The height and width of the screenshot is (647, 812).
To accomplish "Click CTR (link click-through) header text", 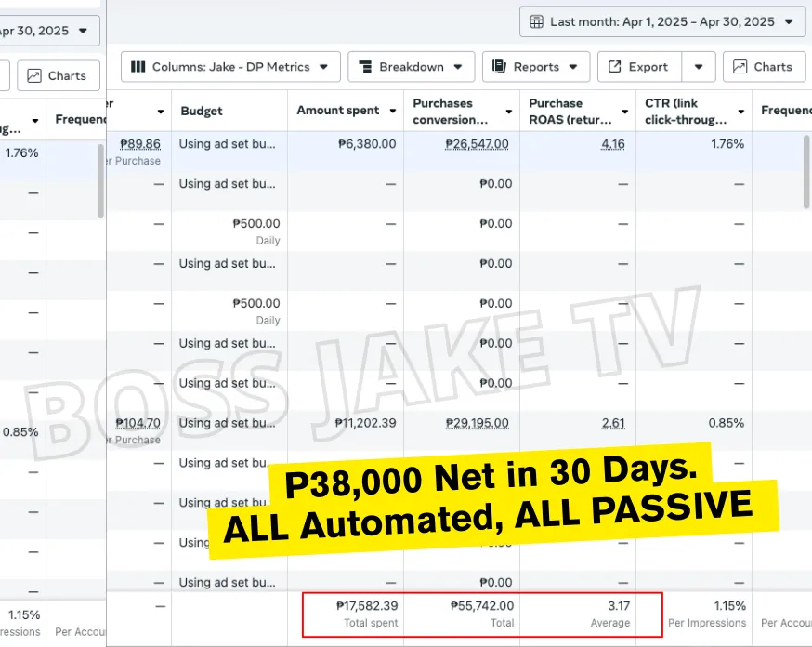I will 686,112.
